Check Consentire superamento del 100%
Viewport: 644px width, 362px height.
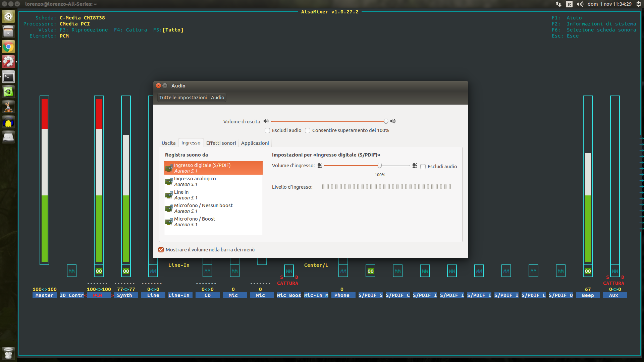click(308, 130)
